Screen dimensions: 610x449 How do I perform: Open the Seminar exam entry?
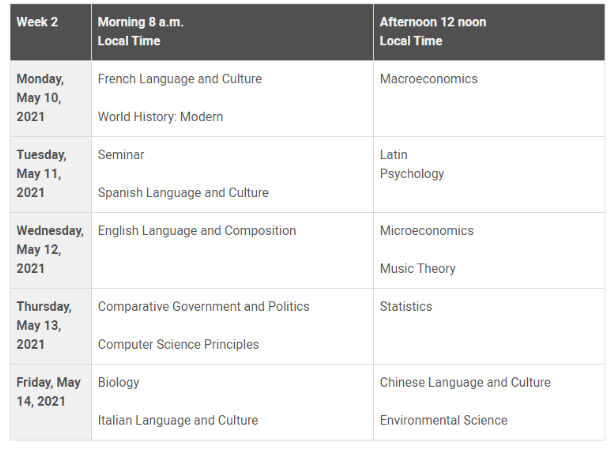121,155
